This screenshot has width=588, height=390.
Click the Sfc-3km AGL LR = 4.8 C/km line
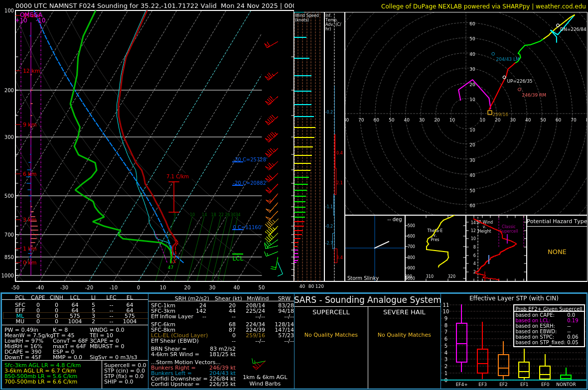pyautogui.click(x=42, y=365)
